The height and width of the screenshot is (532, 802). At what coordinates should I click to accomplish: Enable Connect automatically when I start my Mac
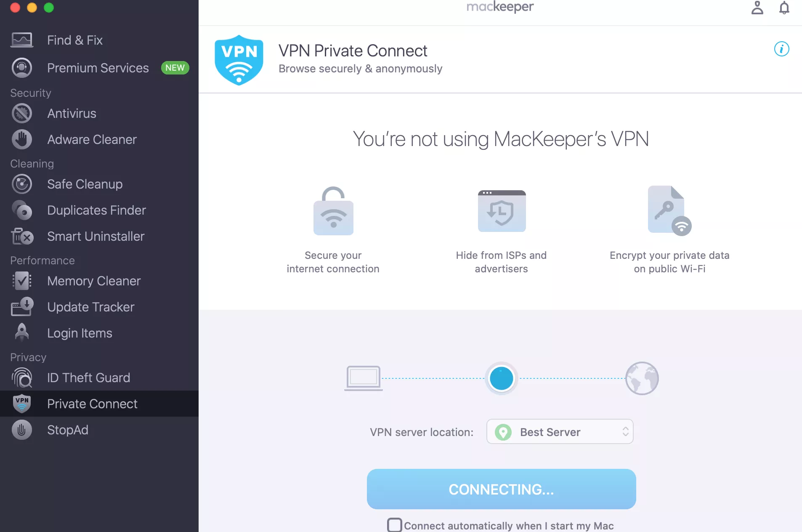[x=394, y=525]
